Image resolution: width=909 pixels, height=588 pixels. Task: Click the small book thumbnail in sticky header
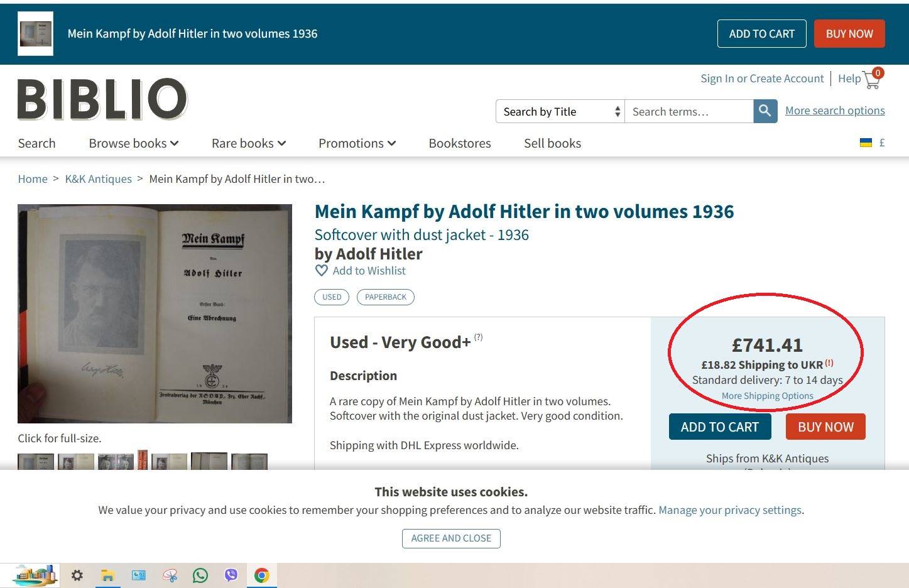35,33
